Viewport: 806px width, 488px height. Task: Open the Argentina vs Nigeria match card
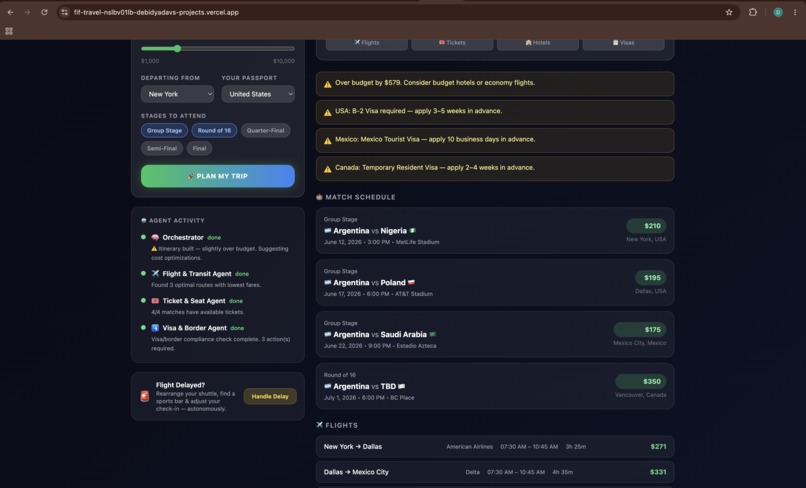[x=495, y=230]
